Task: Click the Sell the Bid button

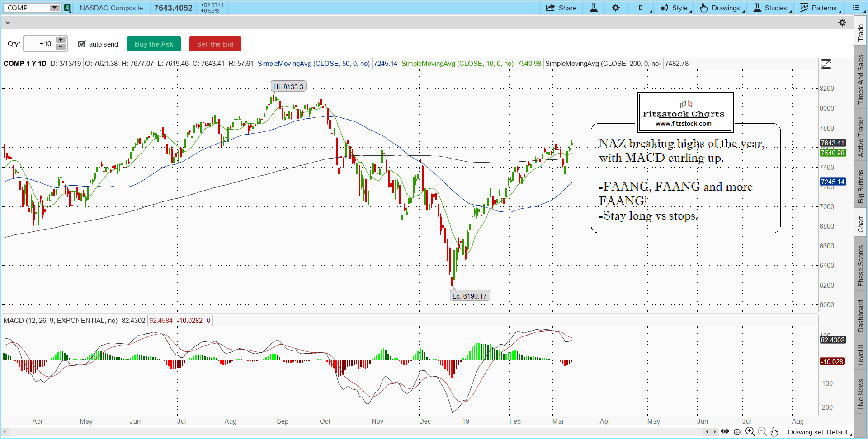Action: (x=215, y=44)
